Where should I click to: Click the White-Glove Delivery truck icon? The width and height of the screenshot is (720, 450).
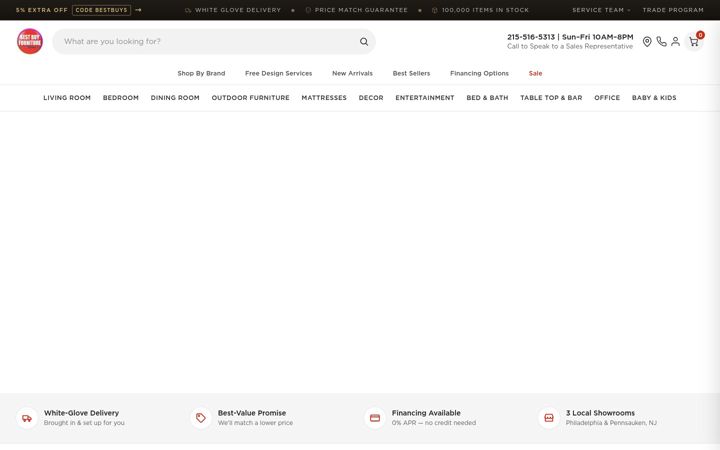coord(27,418)
